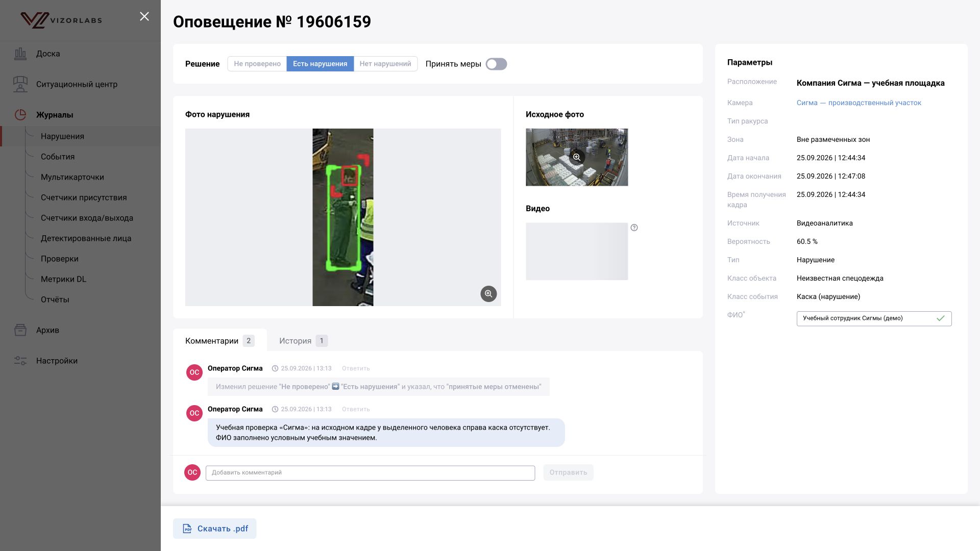
Task: Select the Есть нарушения decision
Action: click(x=320, y=64)
